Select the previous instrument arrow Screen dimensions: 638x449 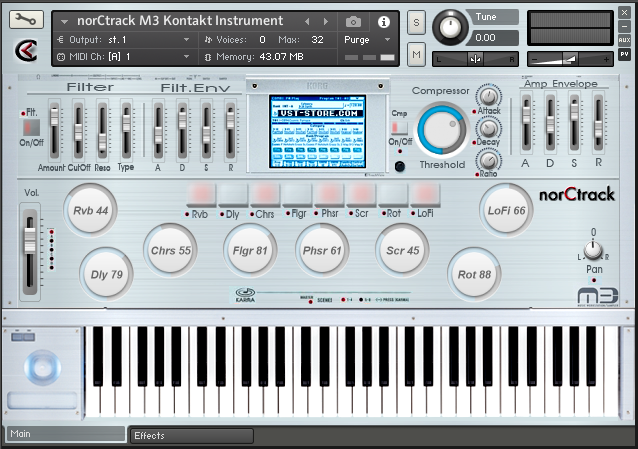click(x=307, y=21)
